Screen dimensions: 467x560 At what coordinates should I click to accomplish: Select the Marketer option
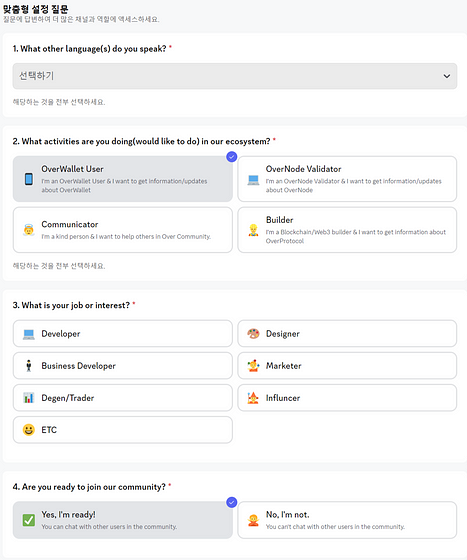pos(347,366)
